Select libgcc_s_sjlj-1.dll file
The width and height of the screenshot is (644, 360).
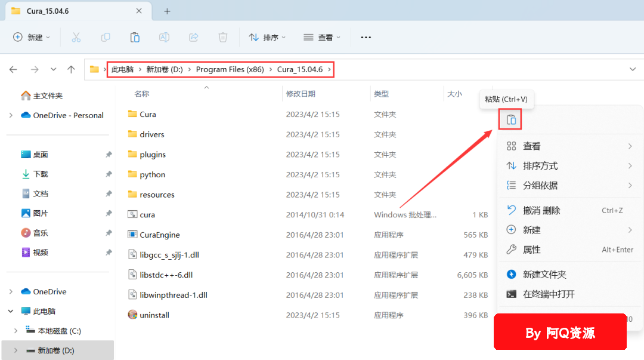(x=163, y=255)
